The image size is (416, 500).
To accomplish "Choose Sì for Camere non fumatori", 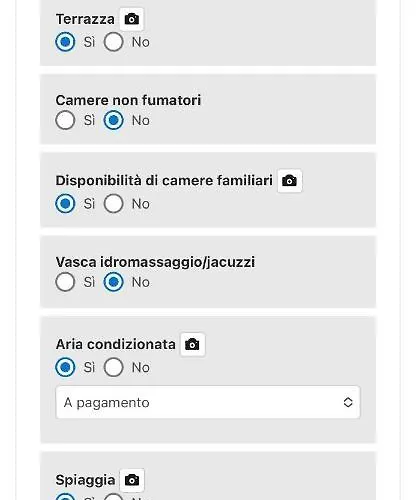I will [x=65, y=120].
